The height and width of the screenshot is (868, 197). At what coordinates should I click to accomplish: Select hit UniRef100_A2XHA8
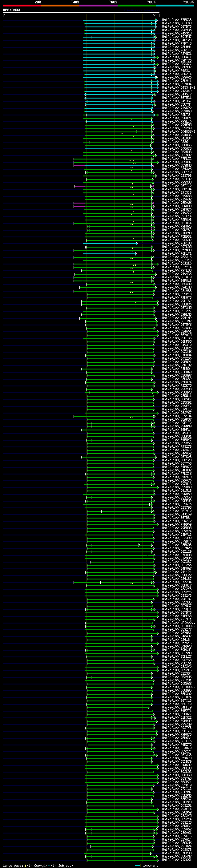point(177,111)
